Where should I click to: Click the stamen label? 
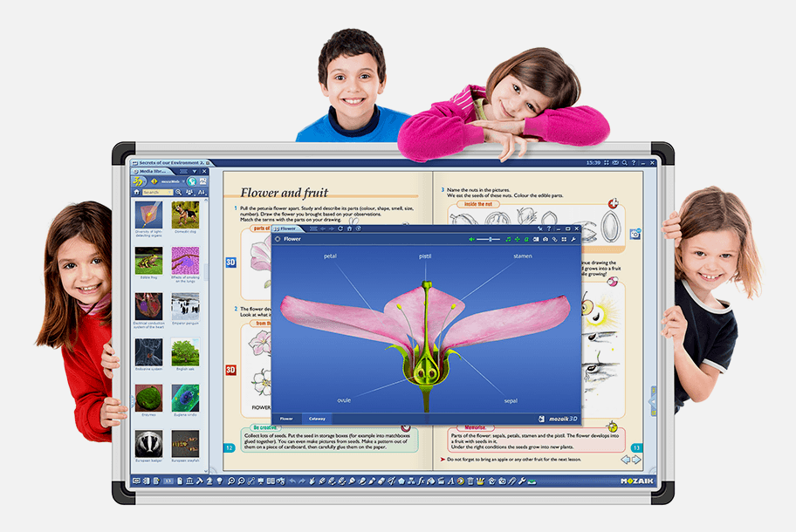pos(523,256)
